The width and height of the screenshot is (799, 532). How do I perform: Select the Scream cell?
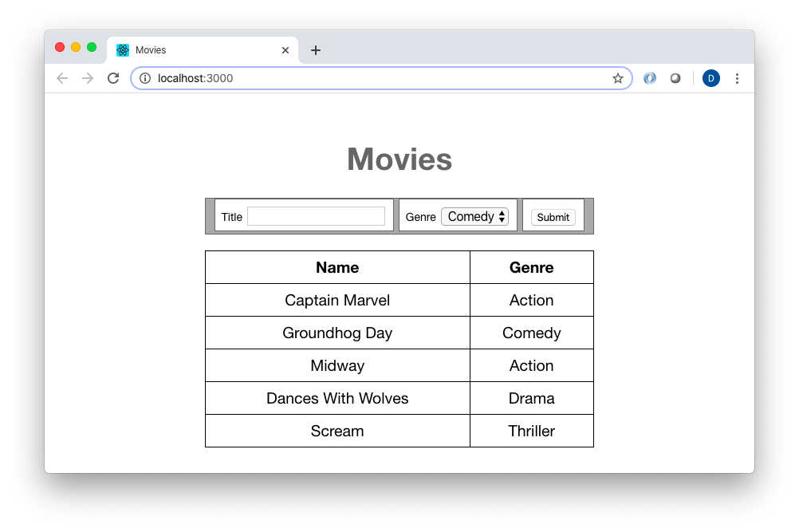[337, 431]
